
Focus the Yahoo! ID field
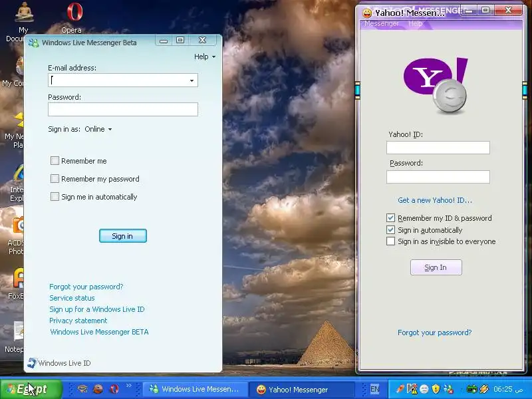click(x=438, y=148)
